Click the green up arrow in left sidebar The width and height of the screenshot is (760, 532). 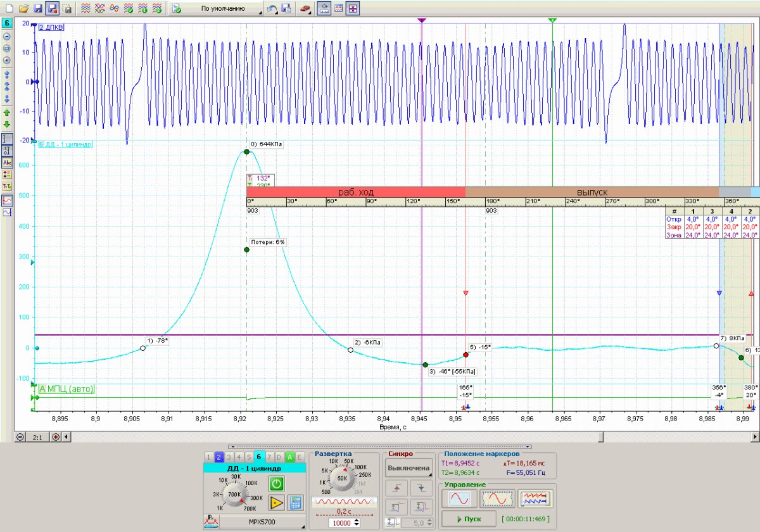click(x=7, y=113)
